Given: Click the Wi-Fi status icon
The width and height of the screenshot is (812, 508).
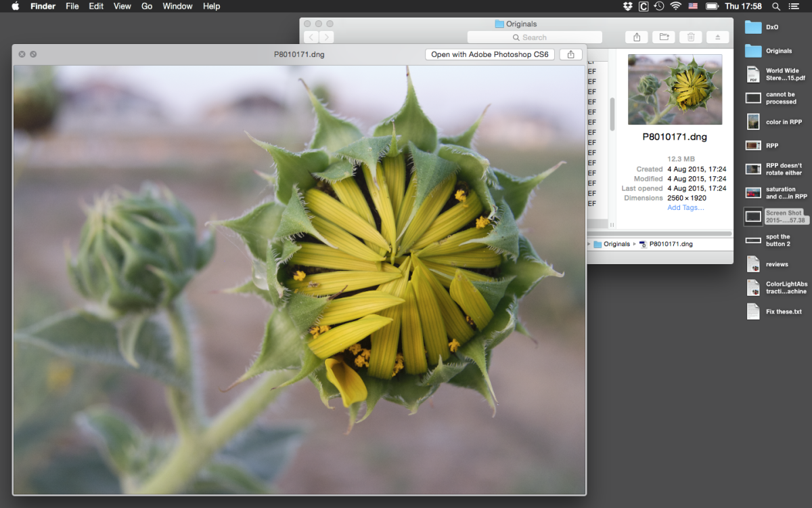Looking at the screenshot, I should click(675, 6).
